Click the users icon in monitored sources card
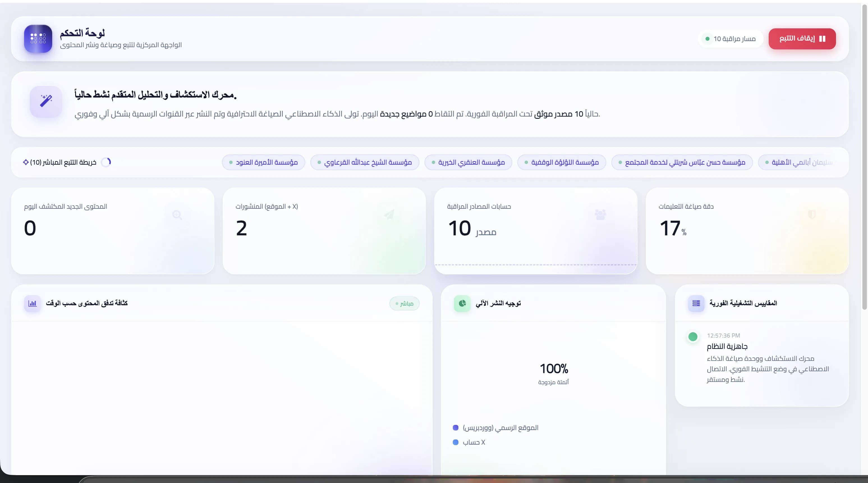Image resolution: width=868 pixels, height=483 pixels. [600, 214]
